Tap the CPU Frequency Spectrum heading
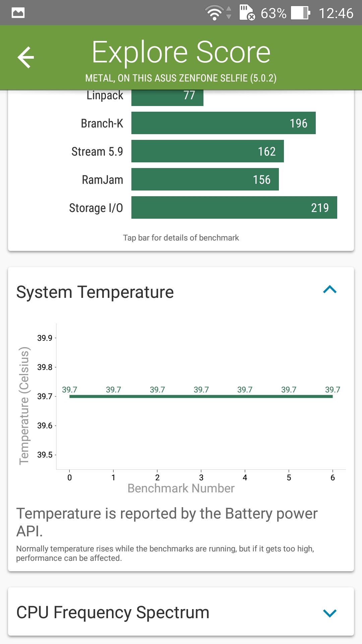The image size is (362, 644). click(x=113, y=612)
